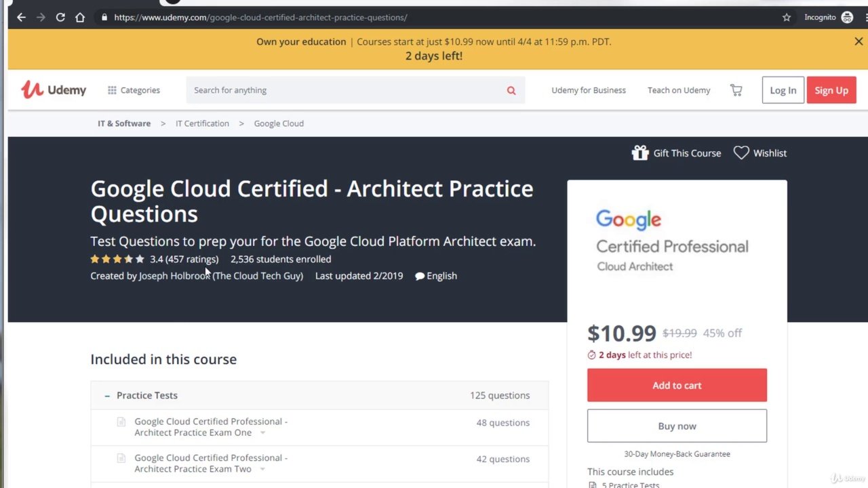Image resolution: width=868 pixels, height=488 pixels.
Task: Click the search magnifier icon
Action: tap(511, 89)
